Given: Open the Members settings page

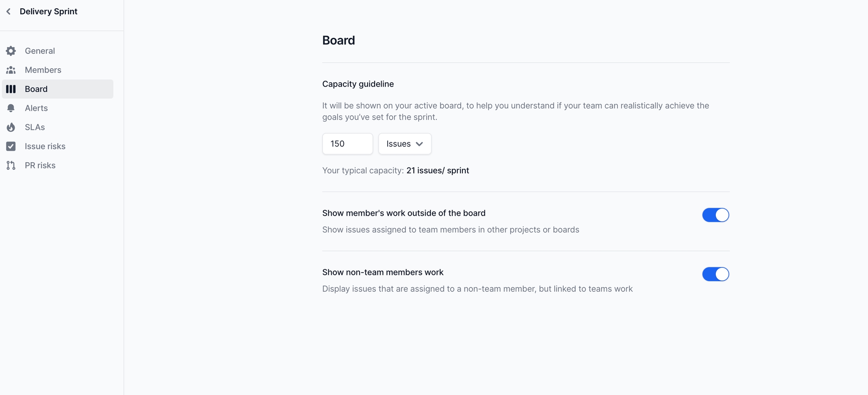Looking at the screenshot, I should pyautogui.click(x=43, y=70).
